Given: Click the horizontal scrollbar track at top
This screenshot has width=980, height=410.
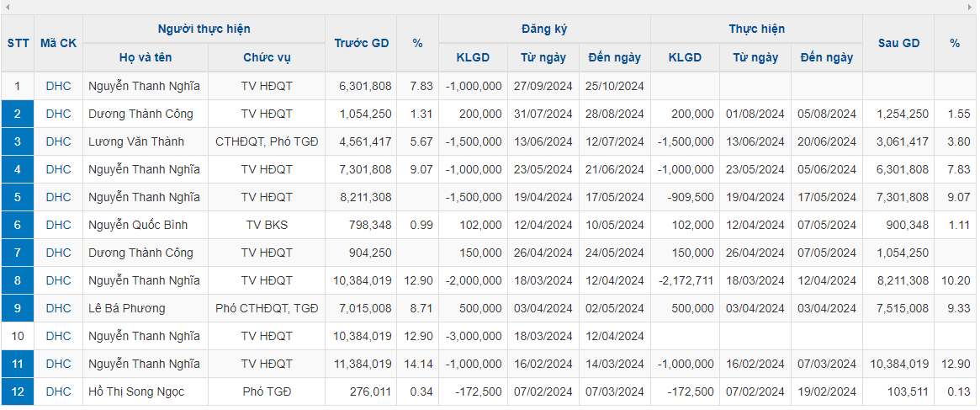Looking at the screenshot, I should [488, 7].
